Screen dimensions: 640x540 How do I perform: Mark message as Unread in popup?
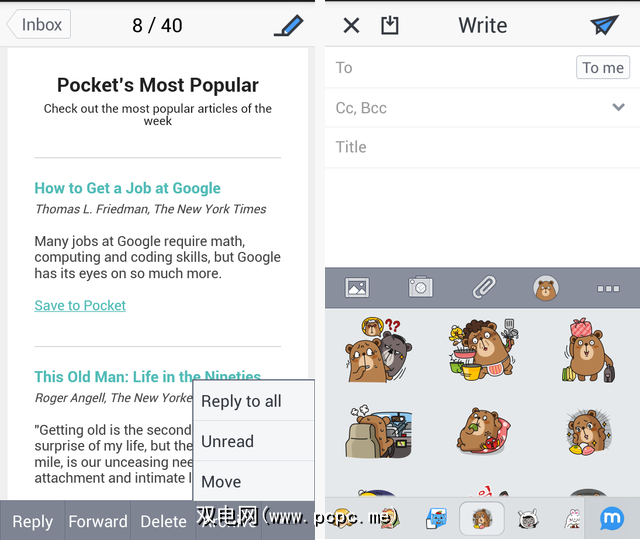[253, 441]
